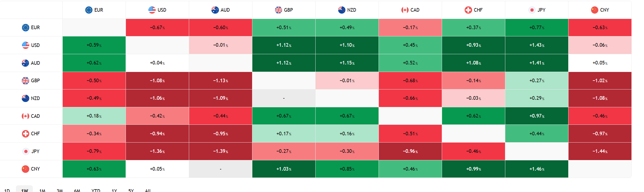Click the NZD flag icon in row header
The width and height of the screenshot is (644, 192).
click(26, 98)
